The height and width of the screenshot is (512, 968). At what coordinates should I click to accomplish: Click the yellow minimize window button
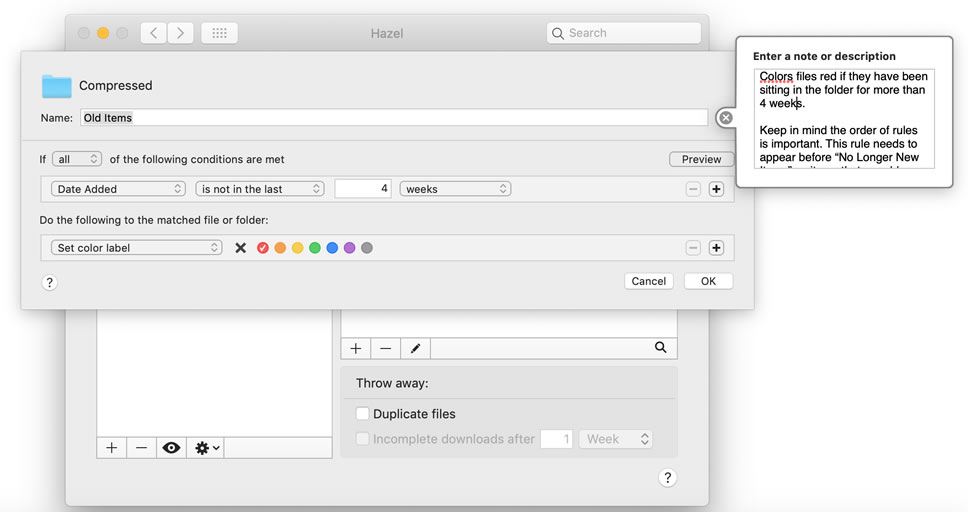(x=103, y=33)
